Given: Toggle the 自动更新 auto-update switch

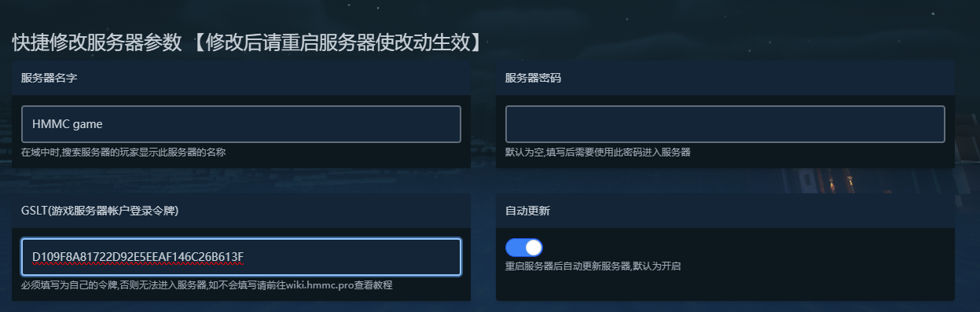Looking at the screenshot, I should (x=524, y=248).
